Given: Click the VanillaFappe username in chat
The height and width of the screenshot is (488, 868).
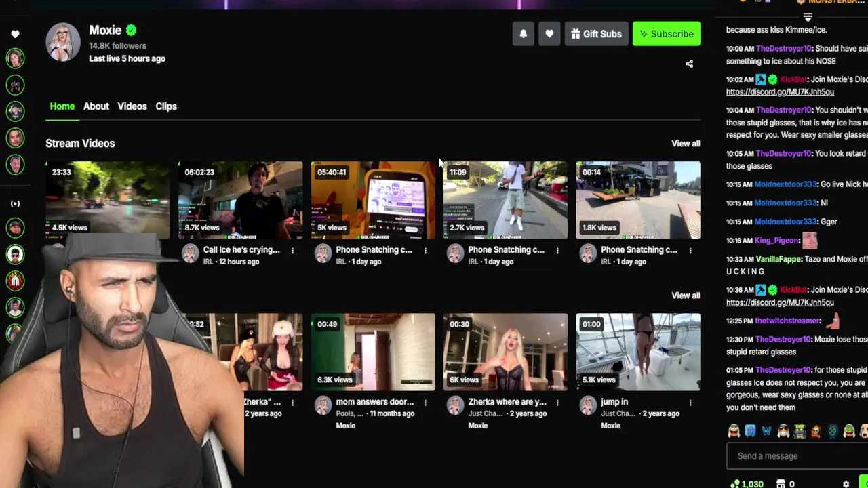Looking at the screenshot, I should (x=779, y=259).
